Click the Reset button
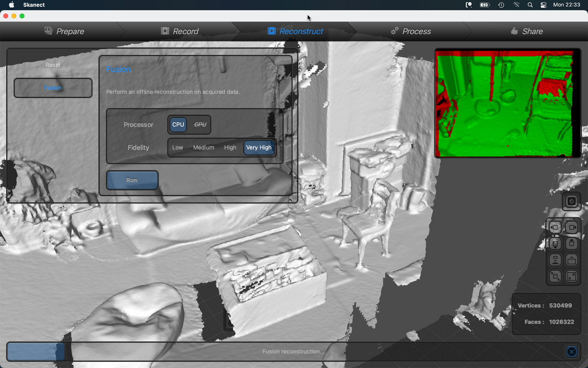This screenshot has height=368, width=588. pos(53,65)
